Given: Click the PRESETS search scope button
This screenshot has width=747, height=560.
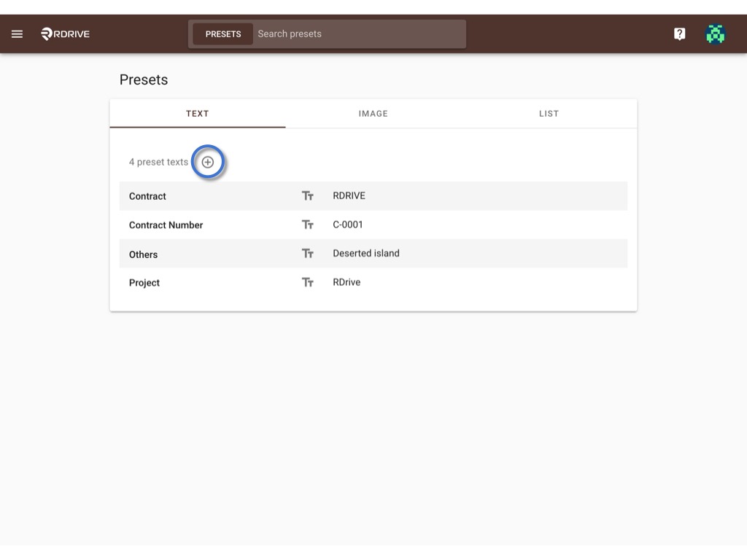Looking at the screenshot, I should tap(223, 34).
